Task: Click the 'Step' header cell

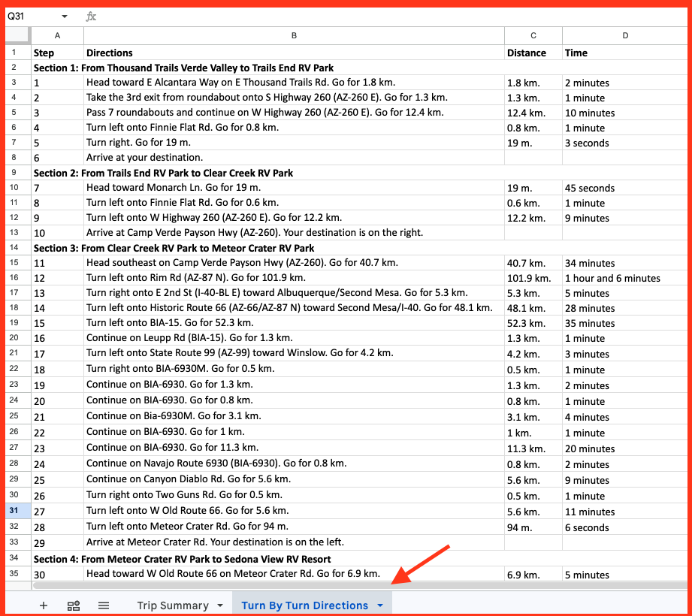Action: point(57,53)
